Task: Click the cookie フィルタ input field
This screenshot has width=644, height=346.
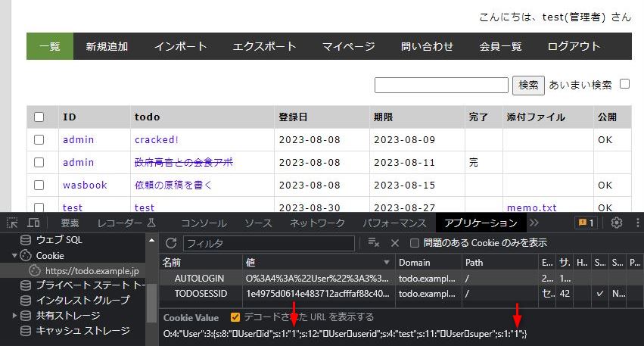Action: coord(269,243)
